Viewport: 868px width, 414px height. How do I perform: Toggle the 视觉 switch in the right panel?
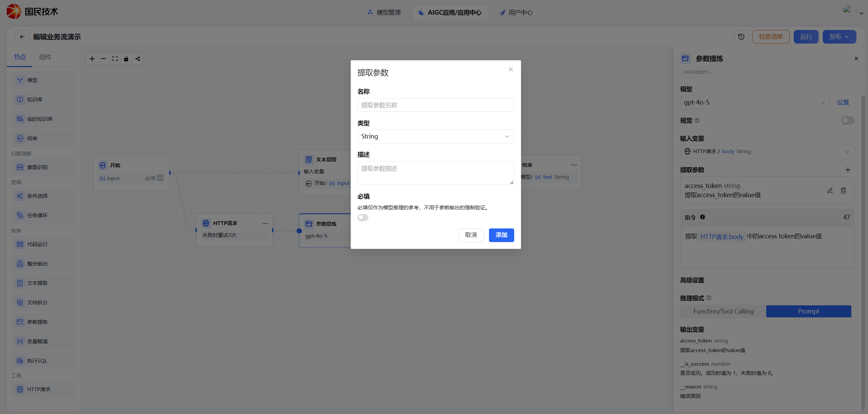point(848,120)
